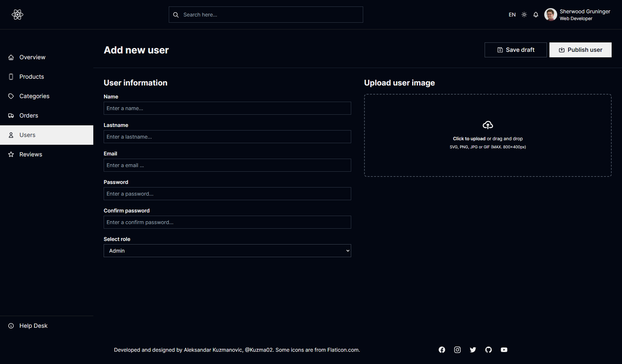Screen dimensions: 622x364
Task: Expand the Select role dropdown
Action: [227, 250]
